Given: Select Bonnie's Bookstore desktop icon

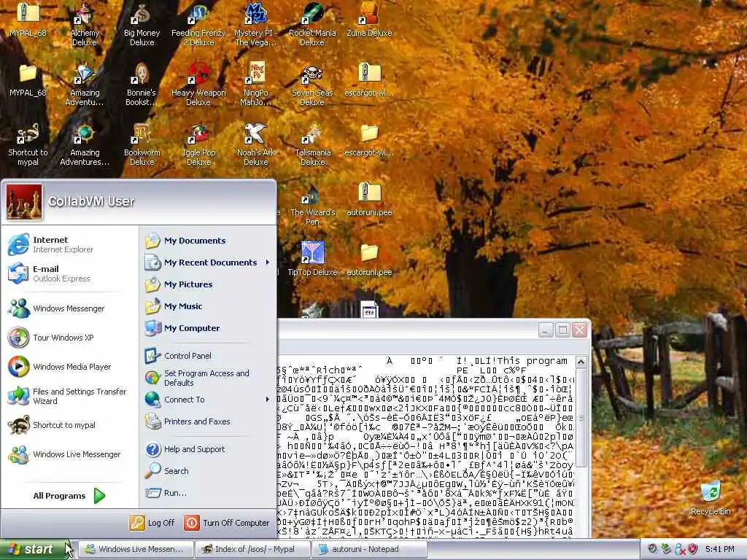Looking at the screenshot, I should tap(142, 85).
